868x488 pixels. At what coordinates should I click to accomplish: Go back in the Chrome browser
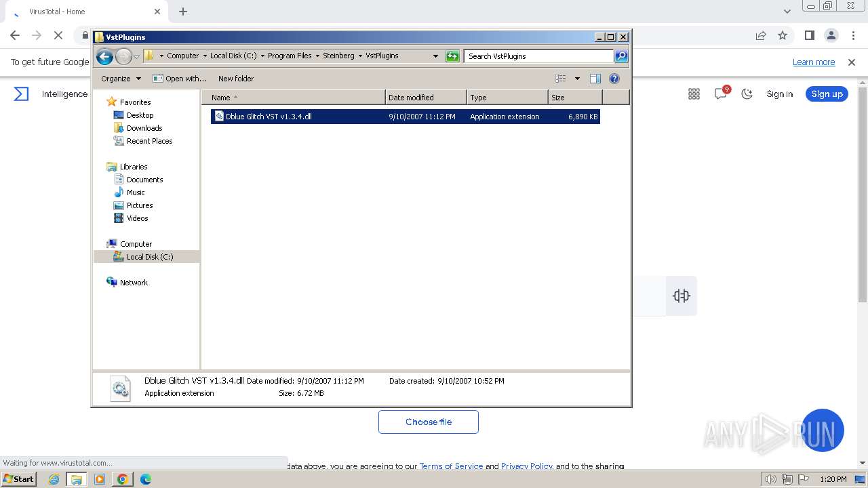(x=15, y=35)
